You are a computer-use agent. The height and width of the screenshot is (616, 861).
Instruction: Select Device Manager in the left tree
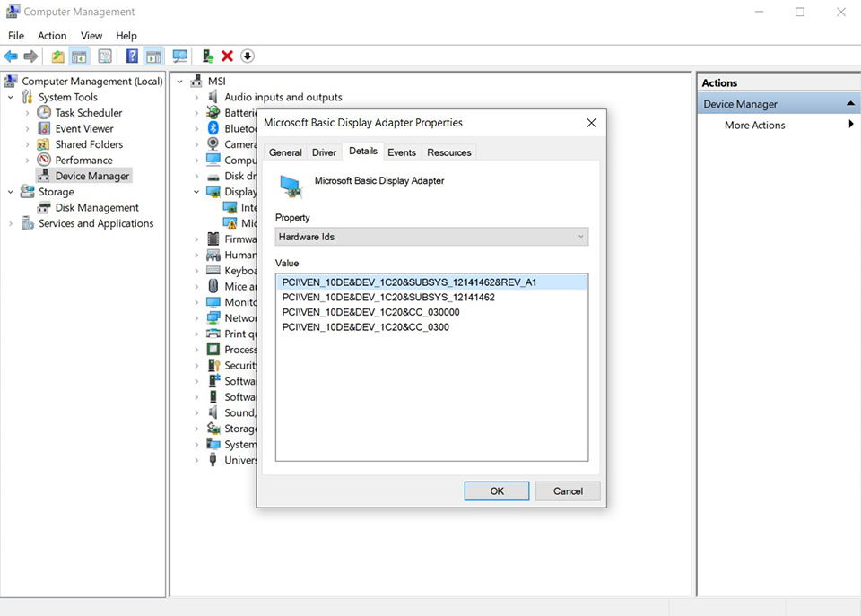[x=84, y=176]
